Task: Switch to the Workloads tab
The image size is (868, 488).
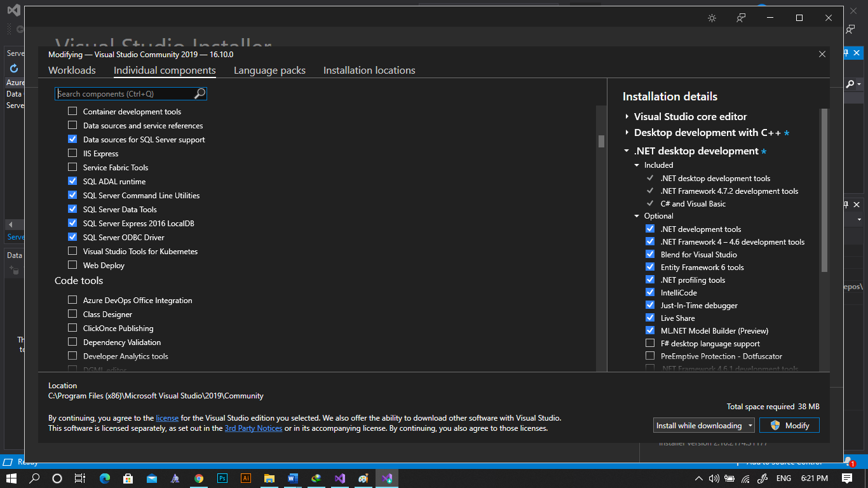Action: click(72, 71)
